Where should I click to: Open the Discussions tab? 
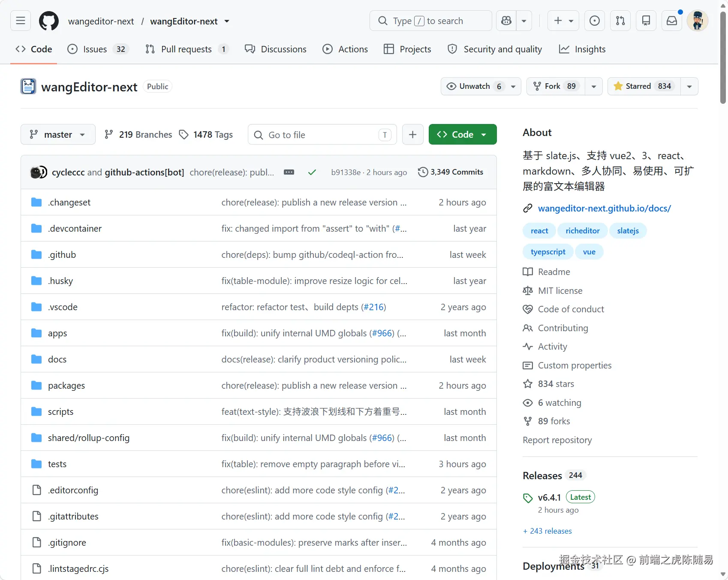[x=276, y=49]
